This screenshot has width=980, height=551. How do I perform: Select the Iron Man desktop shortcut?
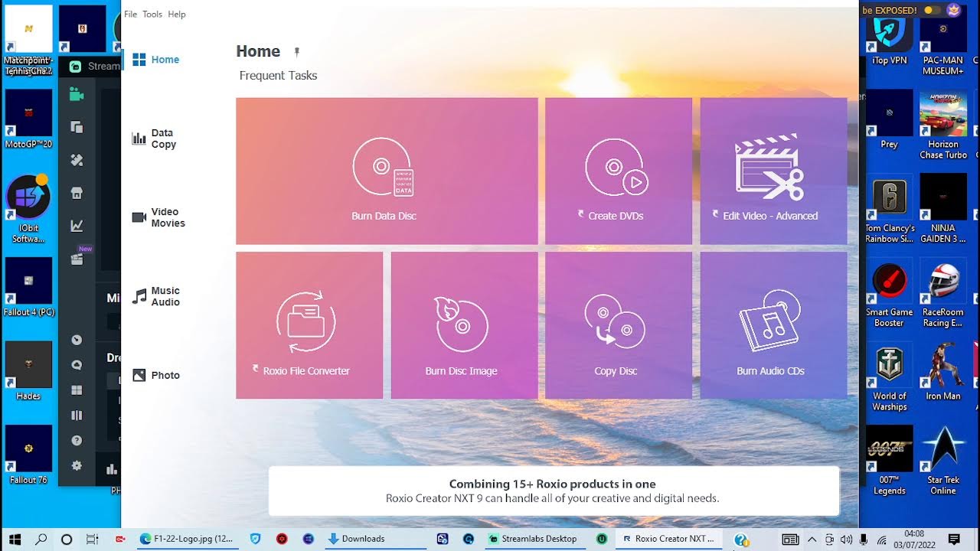pyautogui.click(x=942, y=371)
